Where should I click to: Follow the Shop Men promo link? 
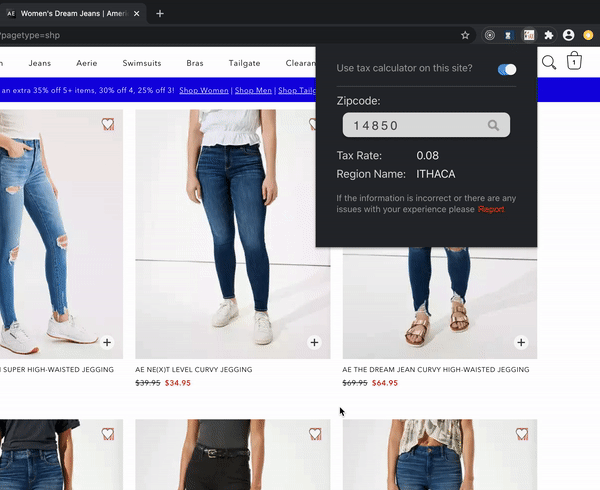pos(253,90)
